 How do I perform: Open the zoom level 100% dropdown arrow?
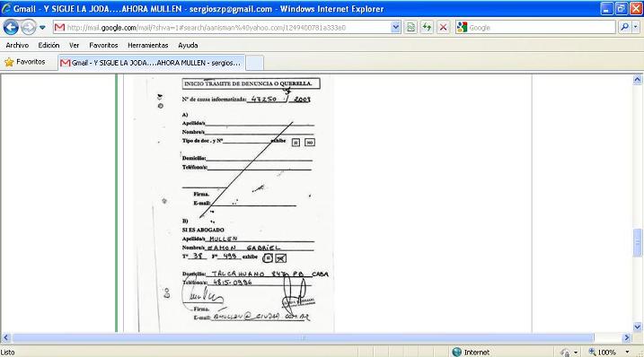pos(627,353)
